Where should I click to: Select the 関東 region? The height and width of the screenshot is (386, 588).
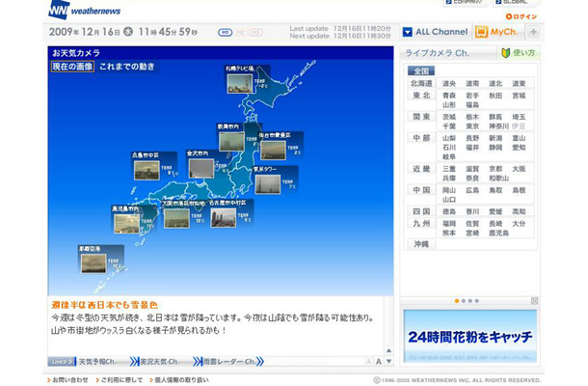pyautogui.click(x=421, y=117)
